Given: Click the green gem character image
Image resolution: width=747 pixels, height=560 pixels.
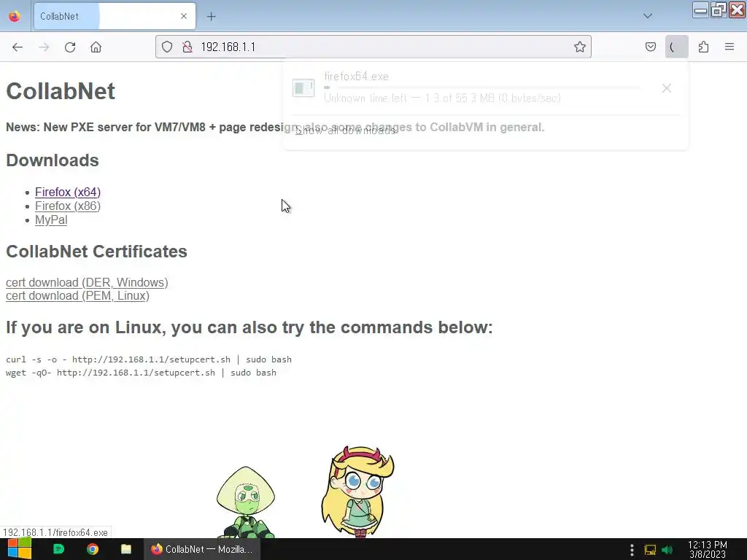Looking at the screenshot, I should coord(246,502).
